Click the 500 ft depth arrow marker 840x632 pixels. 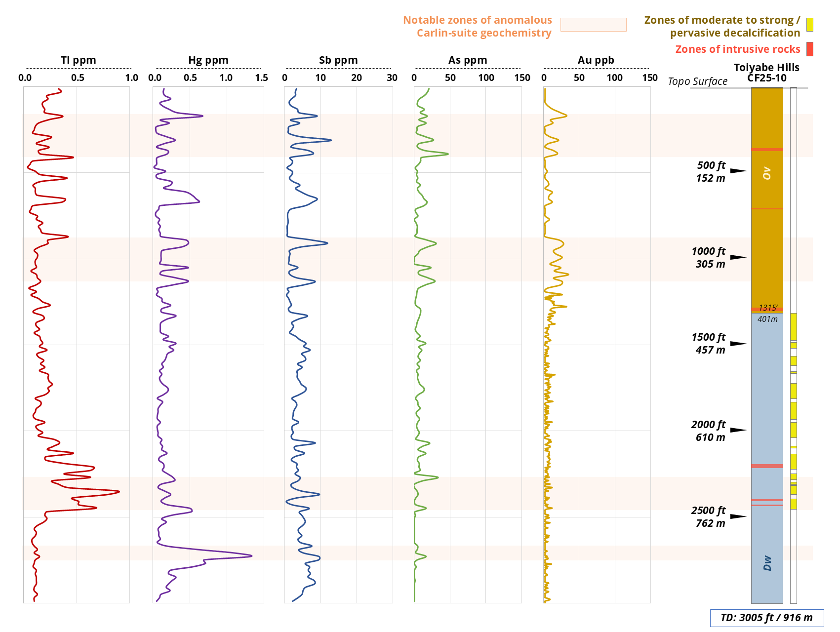(x=738, y=171)
